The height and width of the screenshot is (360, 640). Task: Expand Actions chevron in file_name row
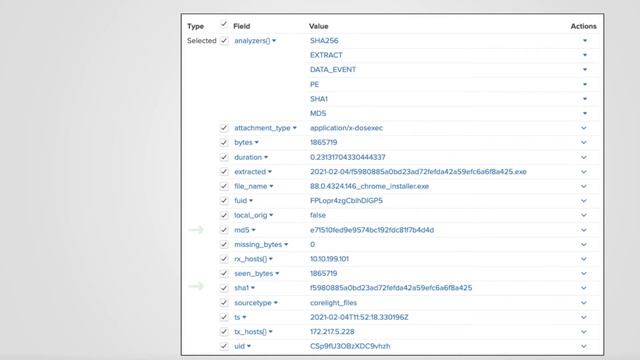click(584, 186)
